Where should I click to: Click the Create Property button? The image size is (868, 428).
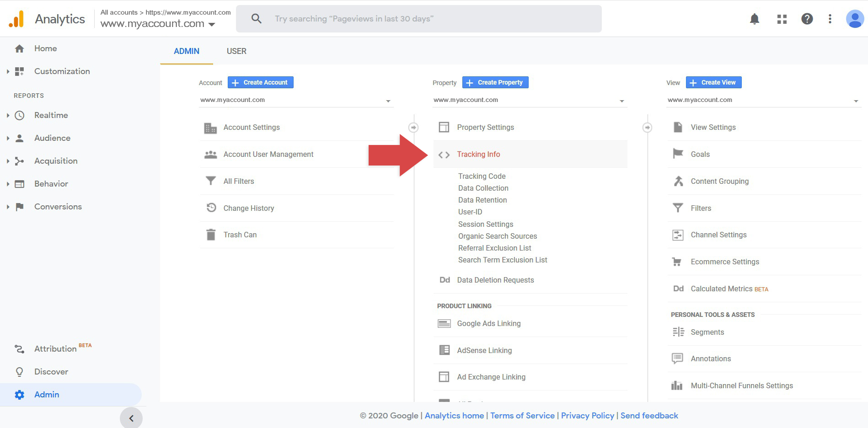click(495, 82)
